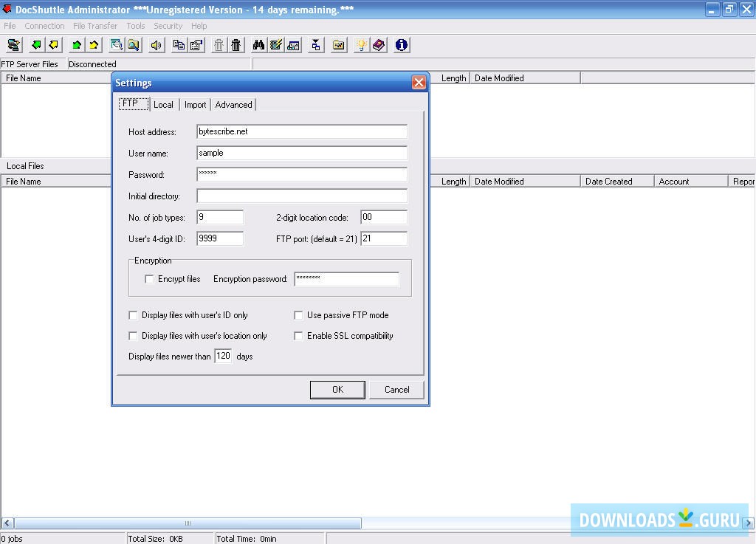Click the arrow over windows transfer icon
Image resolution: width=756 pixels, height=544 pixels.
pos(316,45)
